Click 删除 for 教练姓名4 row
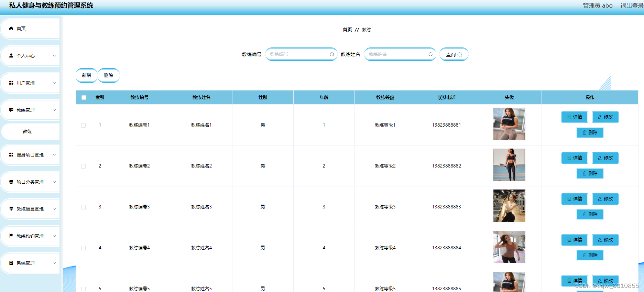The width and height of the screenshot is (644, 292). (590, 255)
